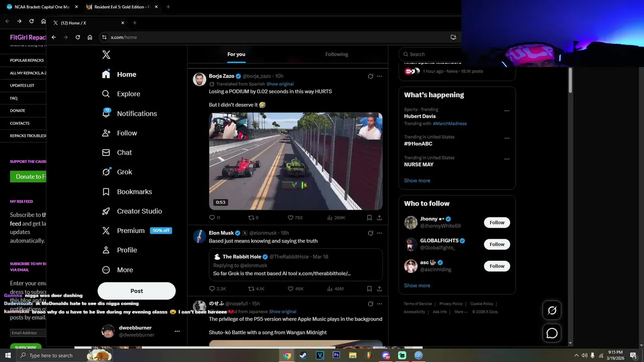Share Borja Zazo's post
The width and height of the screenshot is (644, 362).
point(379,218)
